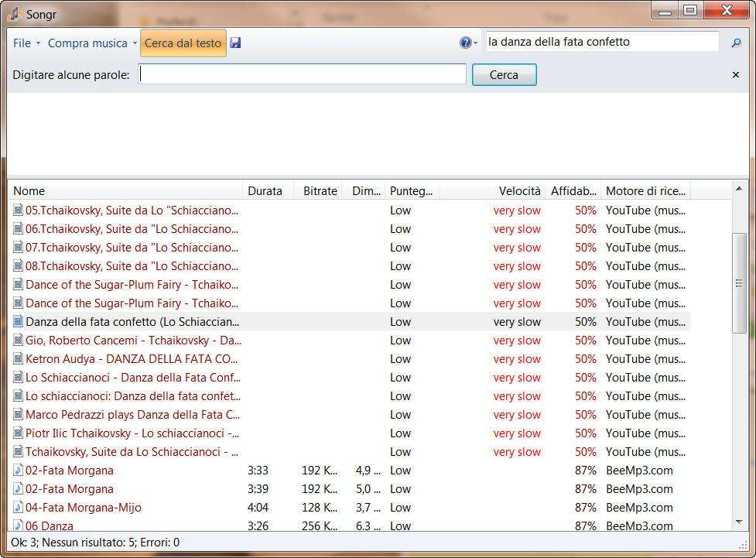
Task: Click the blue help question mark icon
Action: [465, 43]
